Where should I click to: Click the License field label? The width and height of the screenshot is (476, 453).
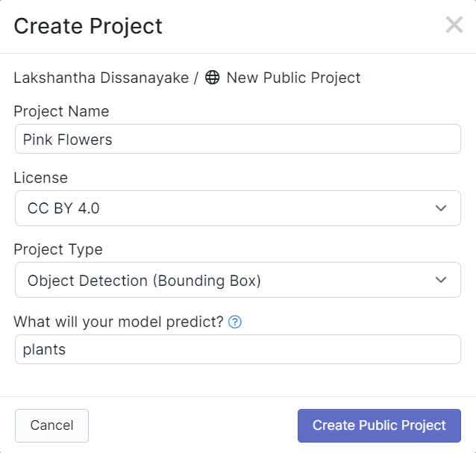[x=41, y=178]
